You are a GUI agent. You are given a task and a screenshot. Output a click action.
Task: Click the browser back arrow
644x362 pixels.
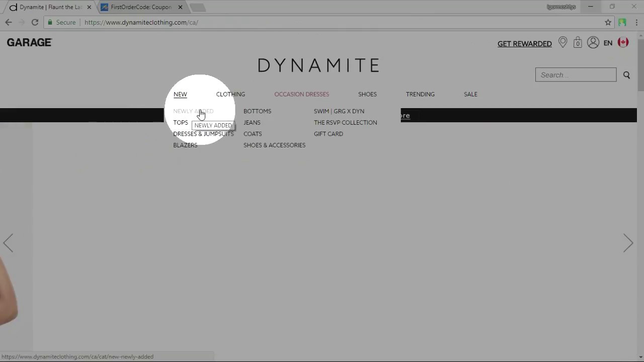tap(9, 22)
